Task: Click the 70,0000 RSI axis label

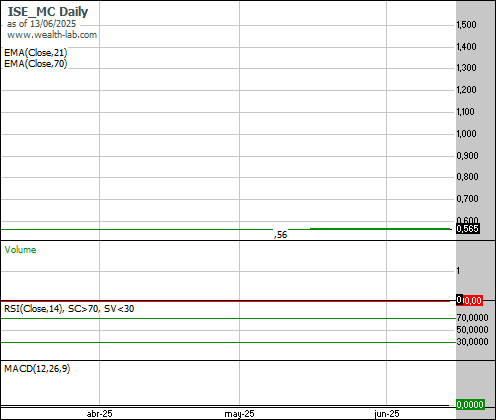Action: point(472,318)
